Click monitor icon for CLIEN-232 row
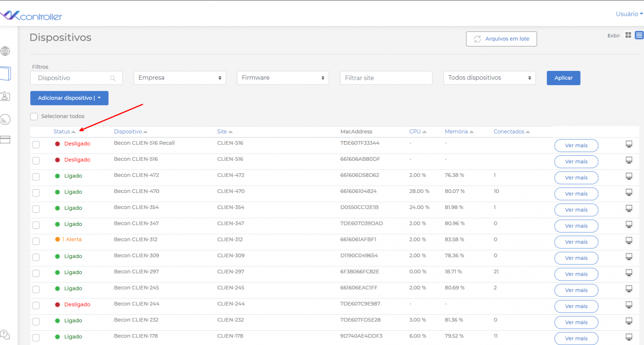This screenshot has width=644, height=345. (629, 321)
